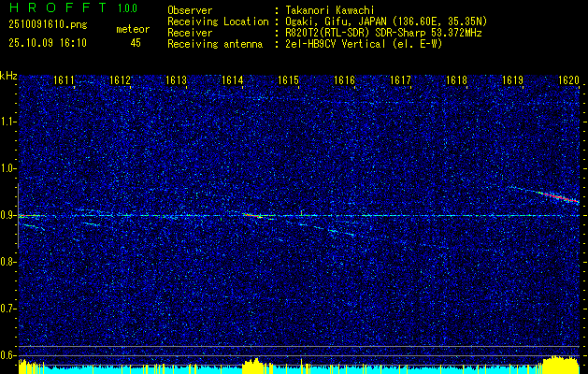Click the 1620 time marker
The image size is (588, 374).
point(568,80)
